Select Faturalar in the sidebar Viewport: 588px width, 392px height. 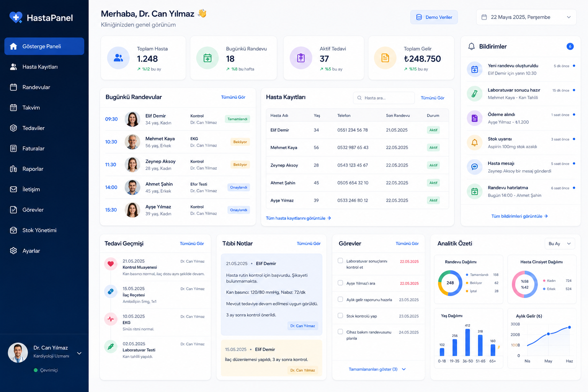[44, 149]
